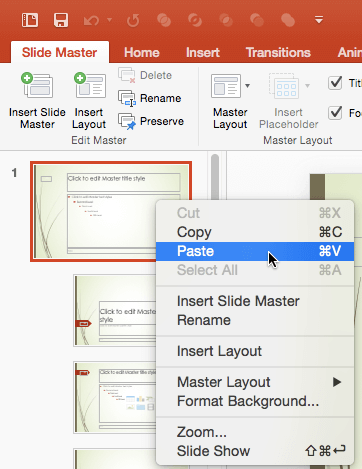Screen dimensions: 362x469
Task: Open the Undo history dropdown arrow
Action: [109, 20]
